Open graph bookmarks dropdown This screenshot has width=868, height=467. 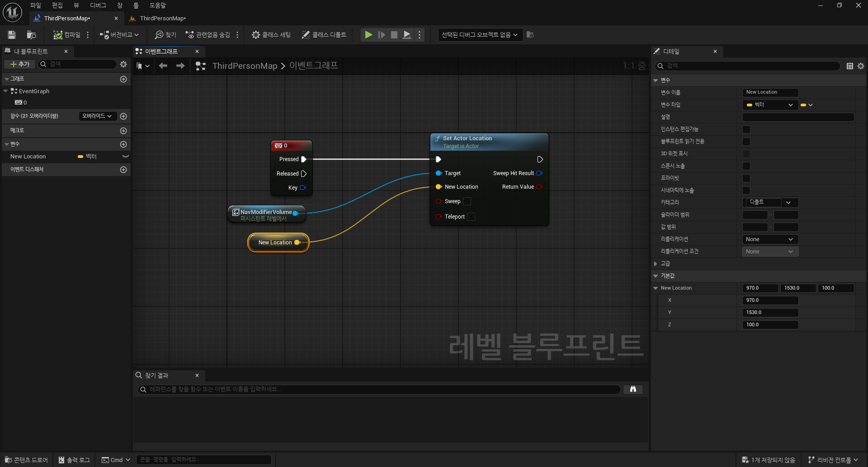tap(143, 66)
